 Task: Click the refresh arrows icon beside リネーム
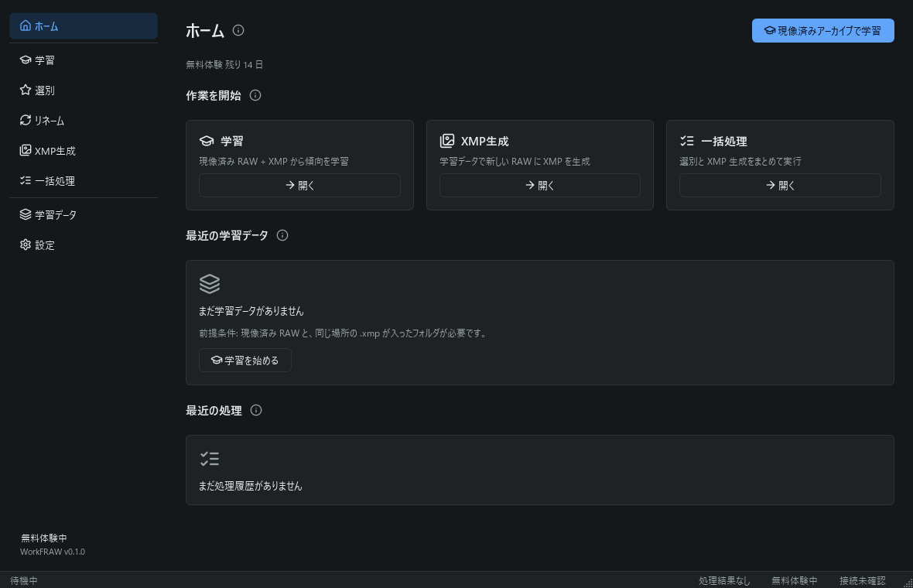pyautogui.click(x=25, y=120)
